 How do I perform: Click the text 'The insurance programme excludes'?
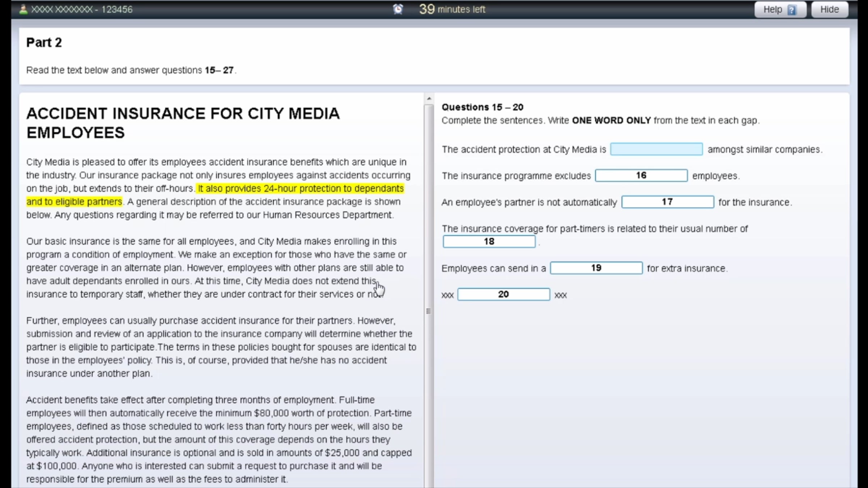[516, 176]
